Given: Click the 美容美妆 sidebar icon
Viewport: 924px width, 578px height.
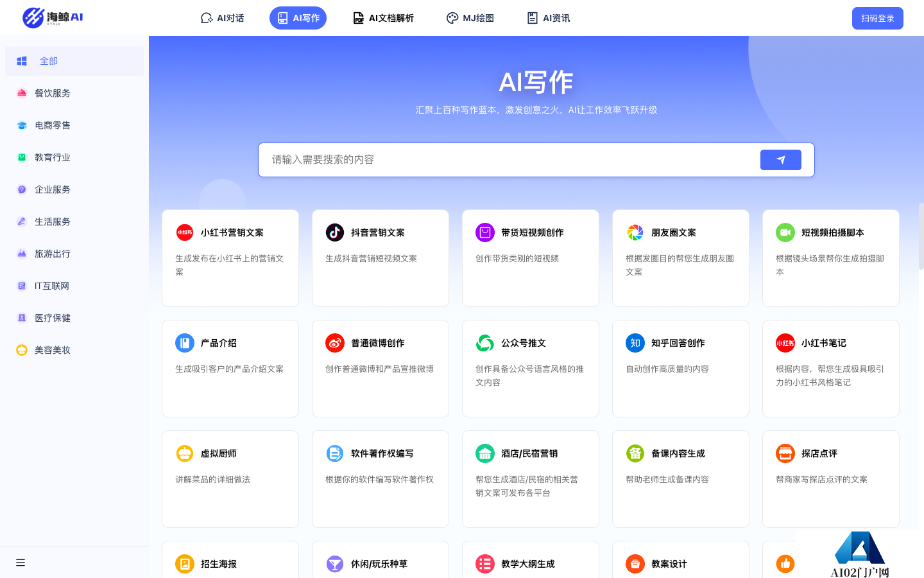Looking at the screenshot, I should coord(22,350).
